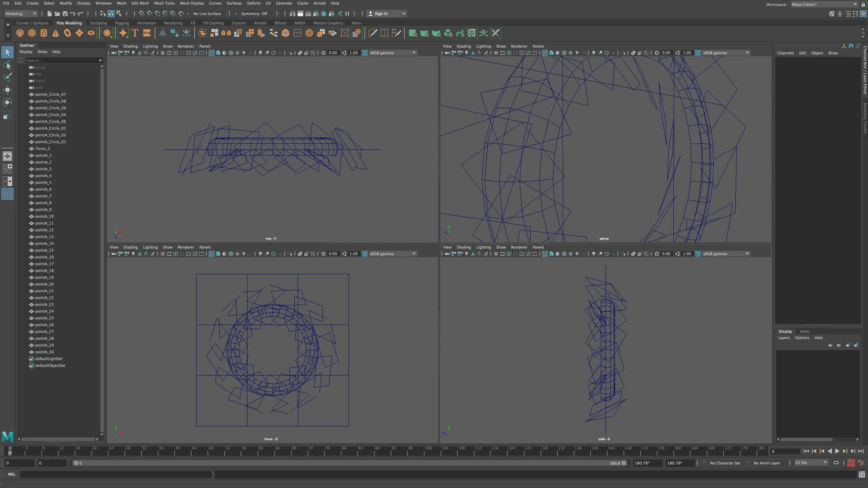Viewport: 868px width, 488px height.
Task: Open the Mesh Tools menu
Action: point(164,3)
